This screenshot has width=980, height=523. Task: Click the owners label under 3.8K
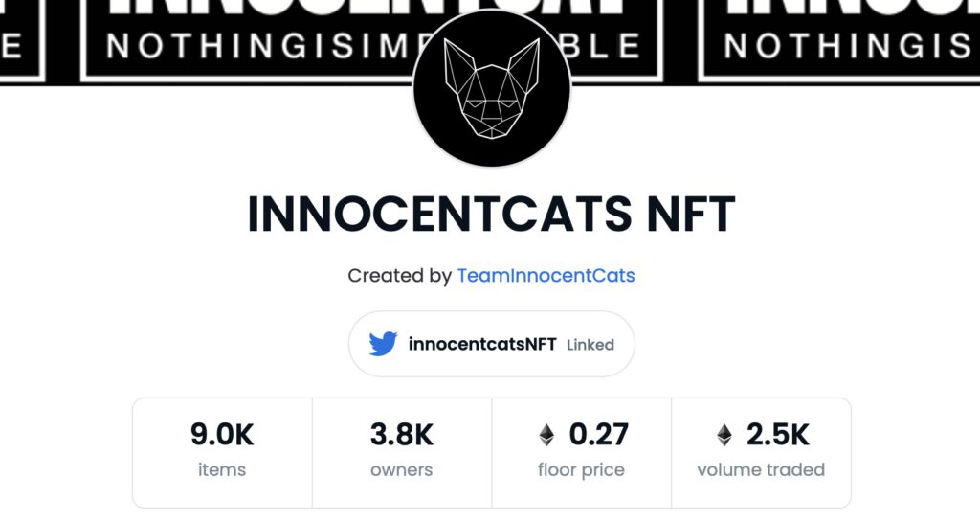401,469
